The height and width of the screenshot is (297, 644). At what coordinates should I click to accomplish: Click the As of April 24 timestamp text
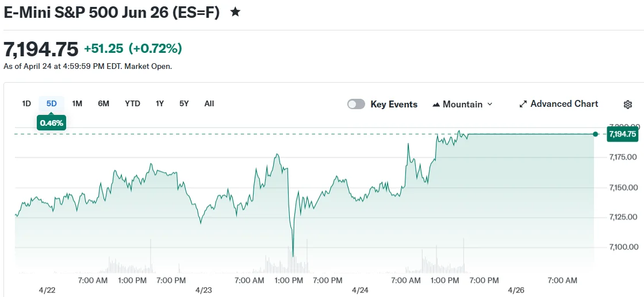coord(88,66)
